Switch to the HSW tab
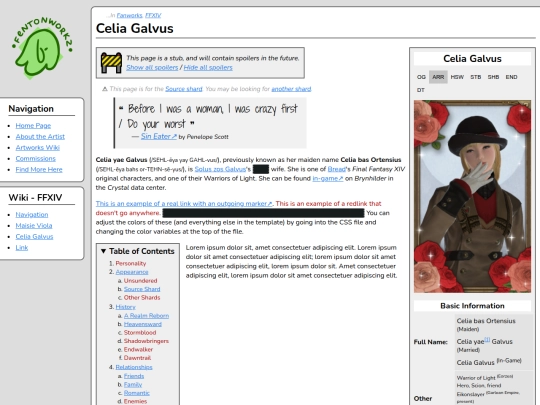Image resolution: width=540 pixels, height=405 pixels. coord(457,77)
